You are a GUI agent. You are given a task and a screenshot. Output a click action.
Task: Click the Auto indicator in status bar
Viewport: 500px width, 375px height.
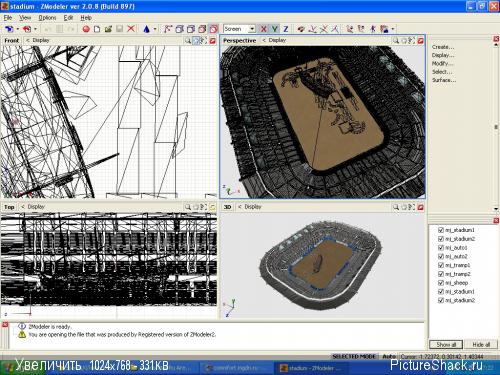[x=389, y=356]
